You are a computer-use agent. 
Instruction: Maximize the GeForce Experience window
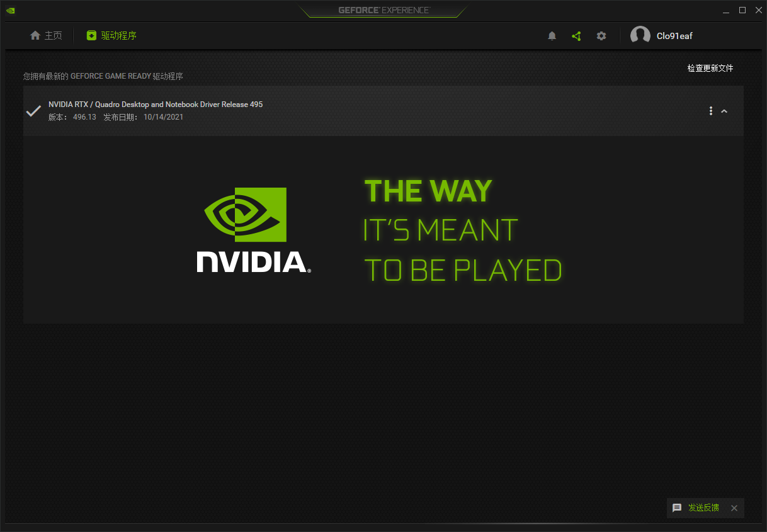pos(742,10)
